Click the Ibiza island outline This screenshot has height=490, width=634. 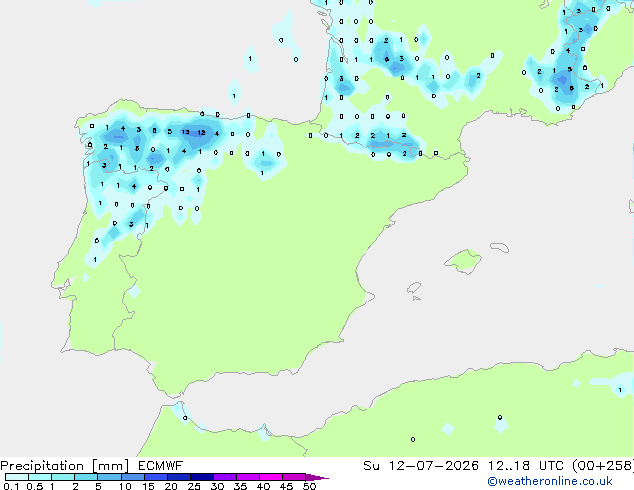coord(414,288)
